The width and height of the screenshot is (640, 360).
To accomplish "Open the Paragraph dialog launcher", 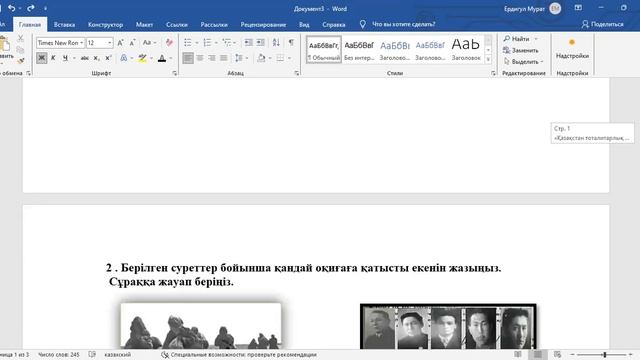I will pos(297,73).
